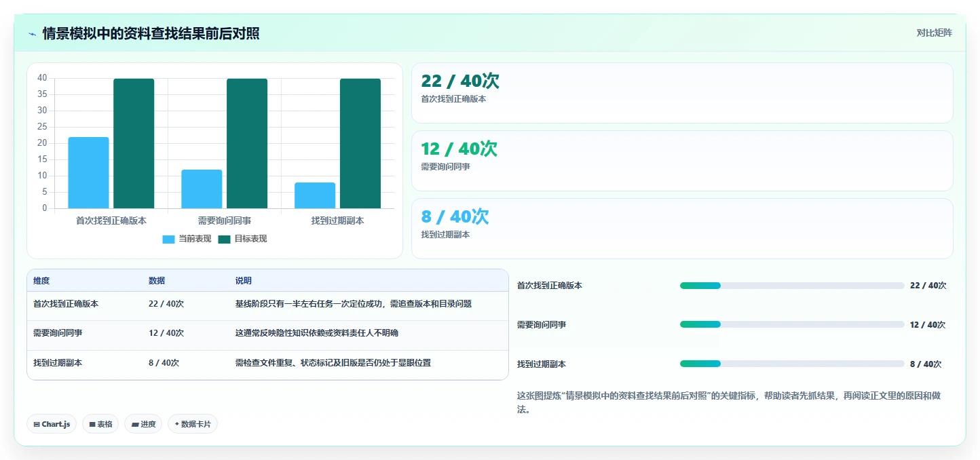This screenshot has width=980, height=460.
Task: Click the blue 当前表现 bar for 找到过期副本
Action: coord(315,195)
